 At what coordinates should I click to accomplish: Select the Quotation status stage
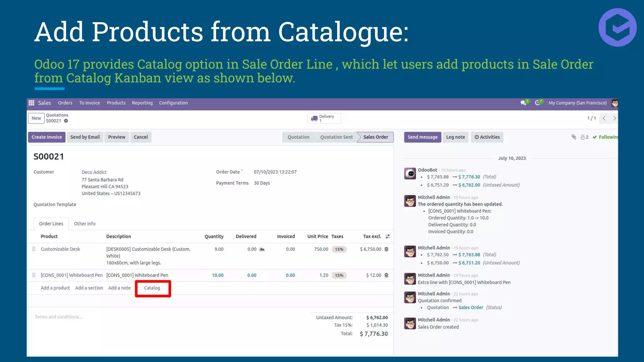[x=298, y=137]
